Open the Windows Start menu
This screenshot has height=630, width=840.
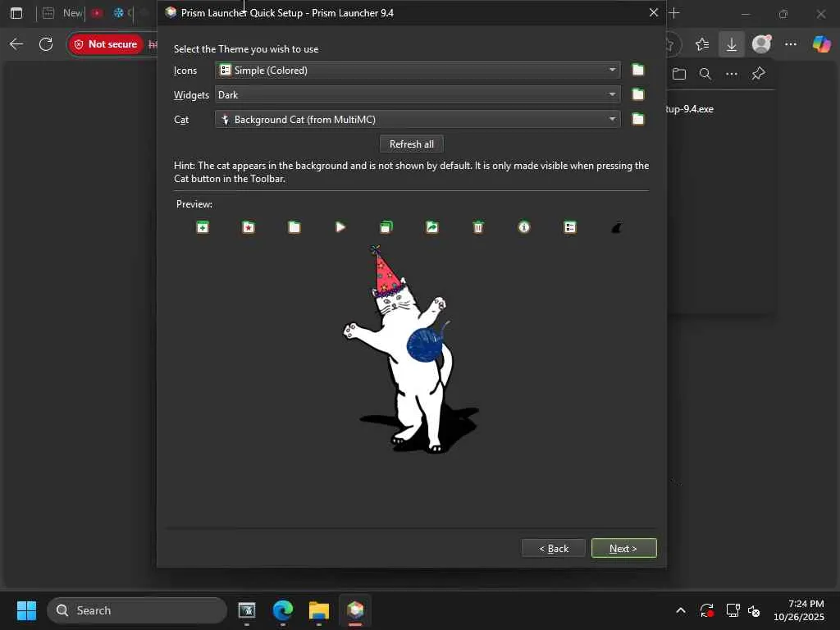26,610
